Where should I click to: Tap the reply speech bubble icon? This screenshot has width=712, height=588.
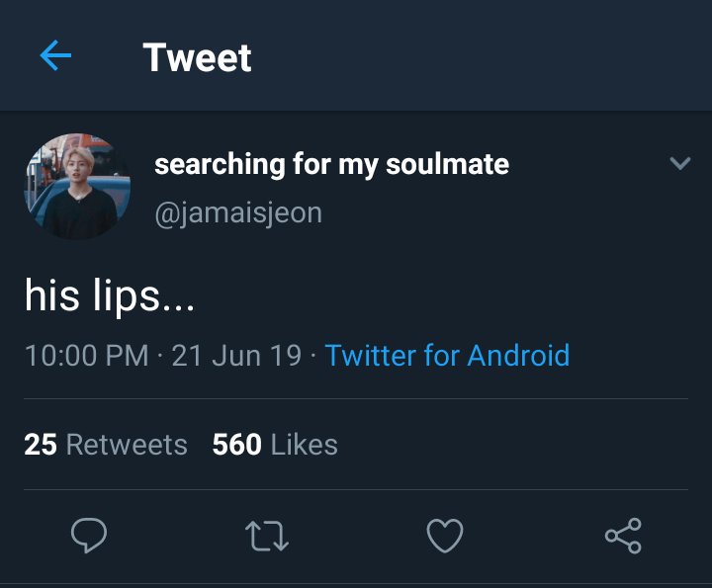coord(89,535)
